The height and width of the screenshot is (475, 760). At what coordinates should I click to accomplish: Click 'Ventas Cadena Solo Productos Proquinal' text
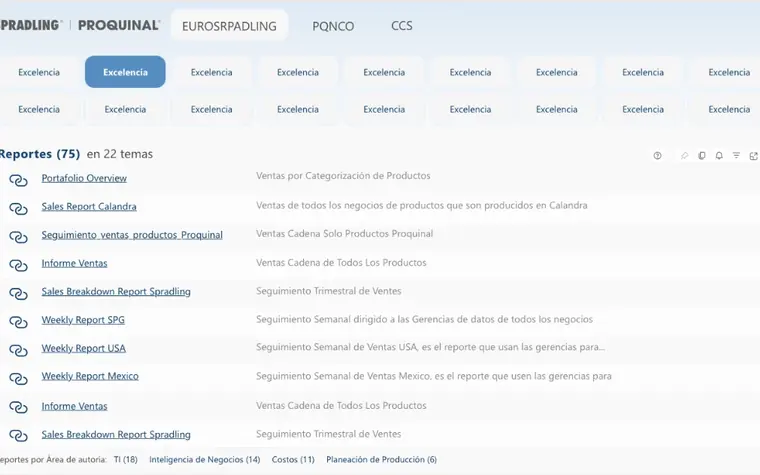(345, 234)
